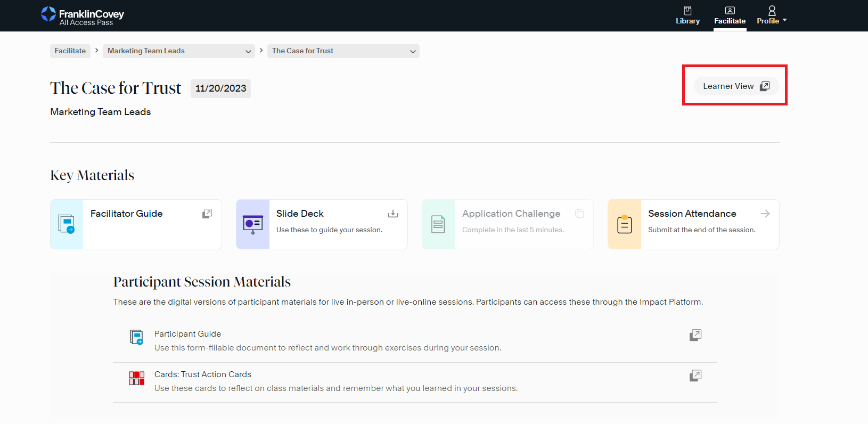Image resolution: width=868 pixels, height=424 pixels.
Task: Click the Session Attendance arrow icon
Action: point(765,214)
